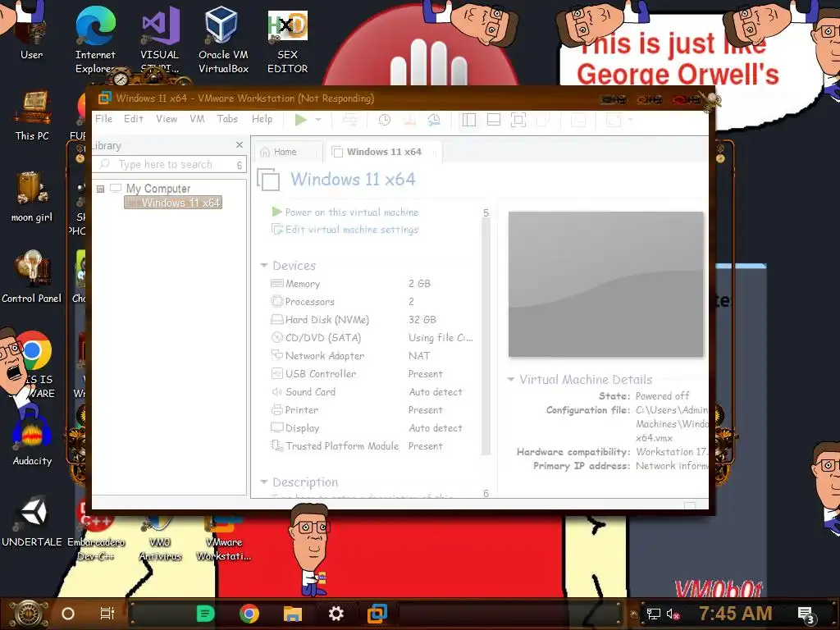This screenshot has width=840, height=630.
Task: Open the Audacity desktop icon
Action: click(32, 441)
